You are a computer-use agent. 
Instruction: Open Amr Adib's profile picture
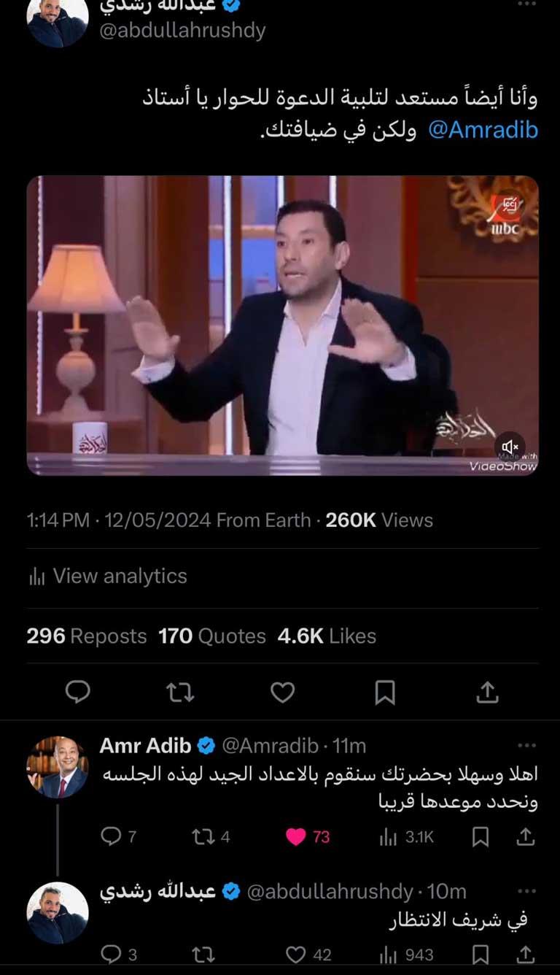(58, 766)
